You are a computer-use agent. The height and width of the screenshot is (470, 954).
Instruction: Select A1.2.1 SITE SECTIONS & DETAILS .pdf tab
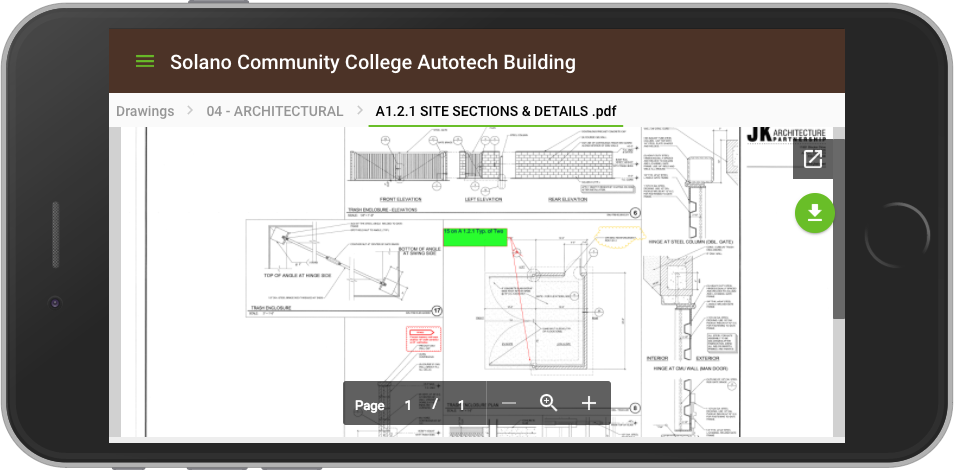(495, 111)
